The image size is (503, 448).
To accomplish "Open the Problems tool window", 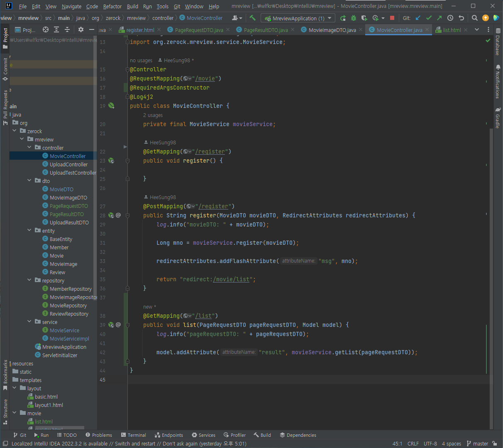I will 98,435.
